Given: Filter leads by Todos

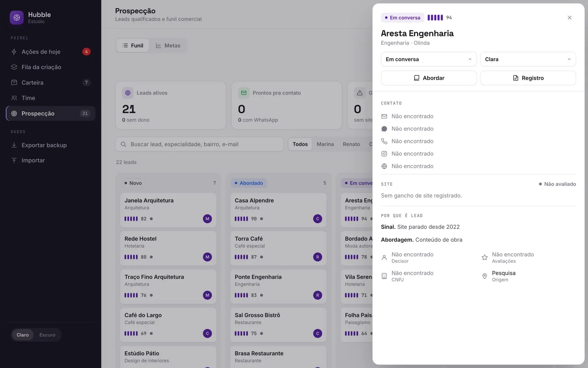Looking at the screenshot, I should coord(300,144).
